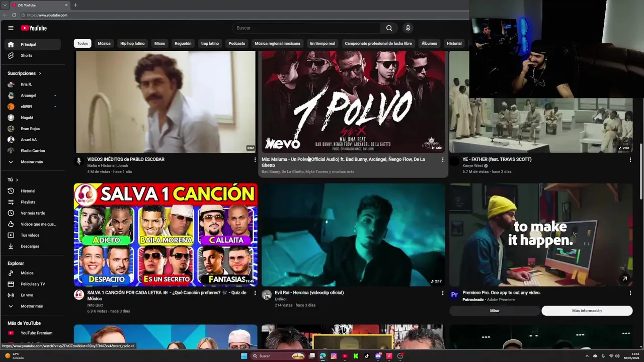644x362 pixels.
Task: Select the trap latino filter chip
Action: 210,43
